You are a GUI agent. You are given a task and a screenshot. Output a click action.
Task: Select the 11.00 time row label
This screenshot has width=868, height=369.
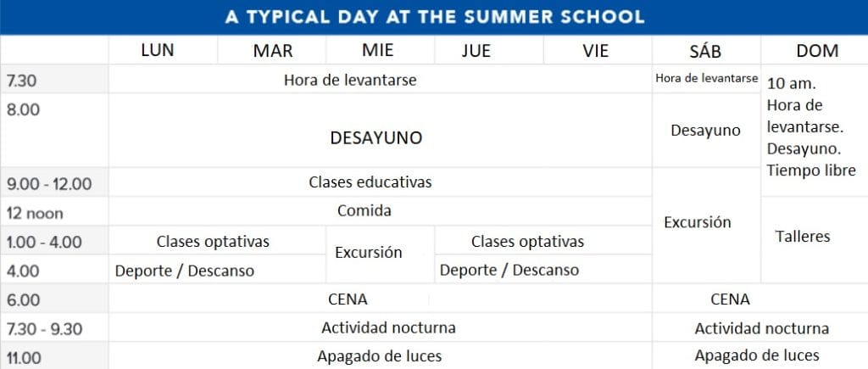pos(24,357)
